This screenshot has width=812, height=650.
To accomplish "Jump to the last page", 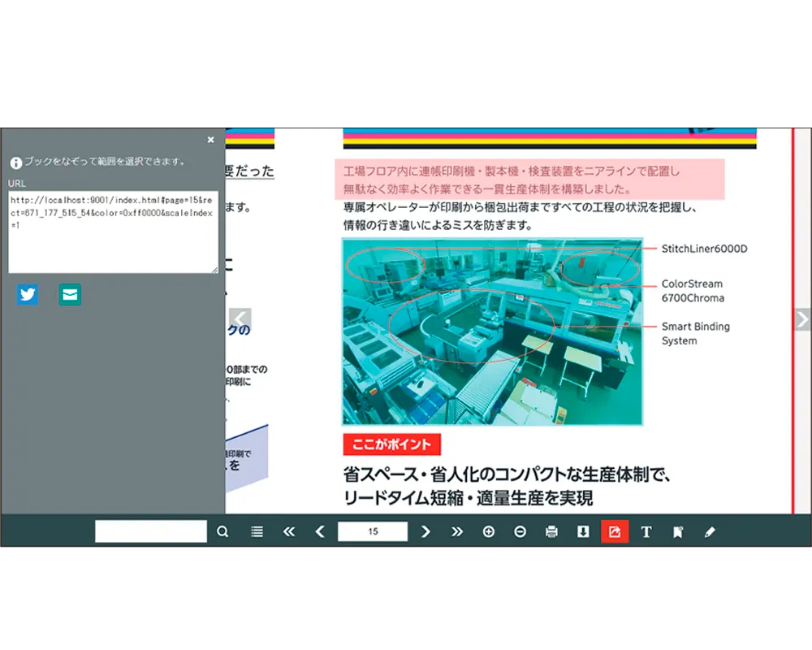I will click(x=457, y=532).
